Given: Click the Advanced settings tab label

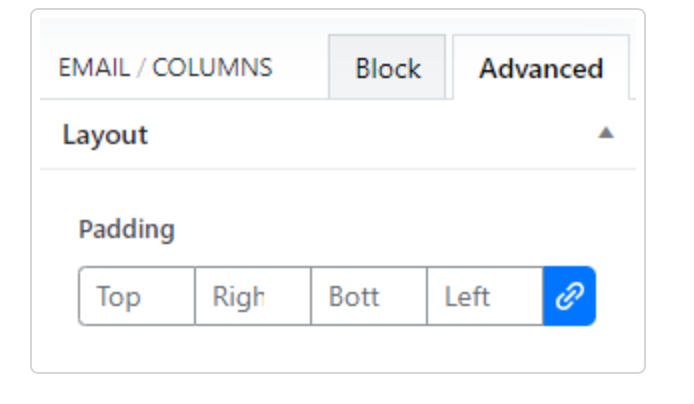Looking at the screenshot, I should (x=540, y=68).
